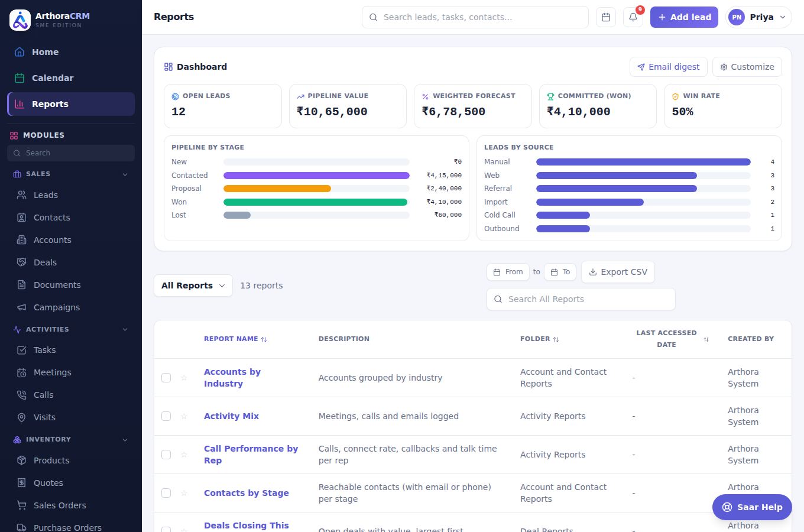Collapse the Sales module section chevron

tap(125, 174)
